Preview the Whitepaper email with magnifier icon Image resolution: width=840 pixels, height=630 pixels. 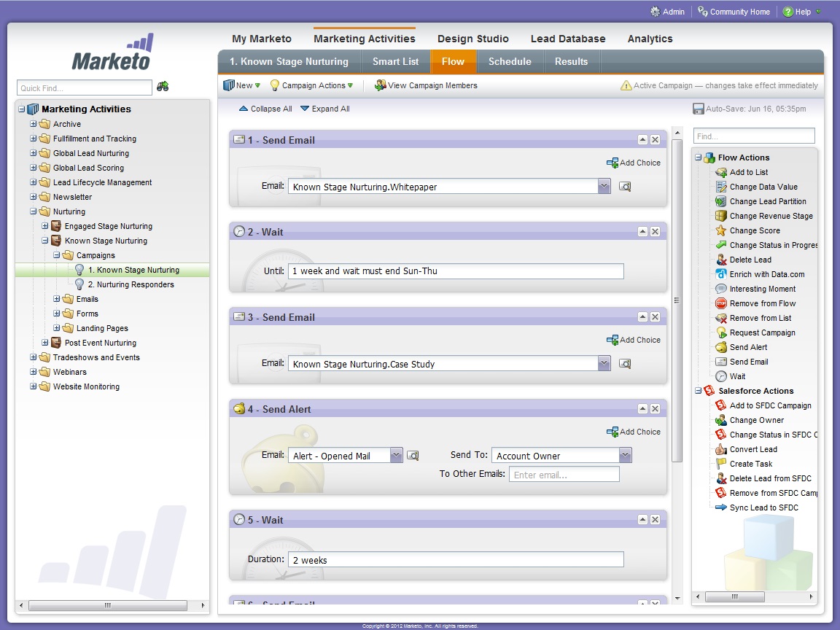pos(625,187)
